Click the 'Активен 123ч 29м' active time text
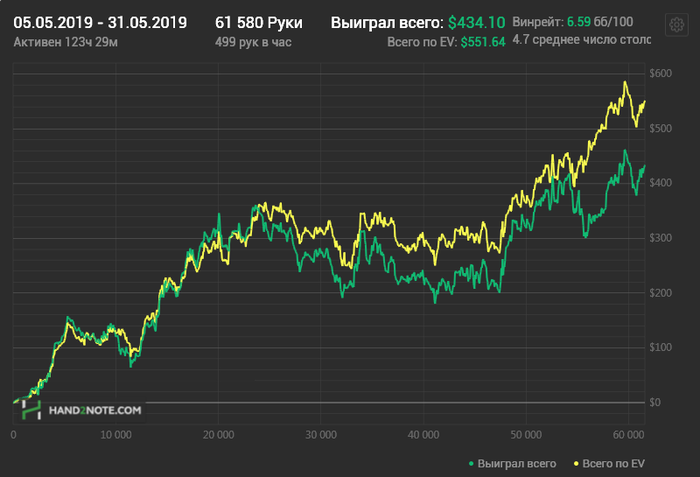This screenshot has width=700, height=477. point(66,42)
